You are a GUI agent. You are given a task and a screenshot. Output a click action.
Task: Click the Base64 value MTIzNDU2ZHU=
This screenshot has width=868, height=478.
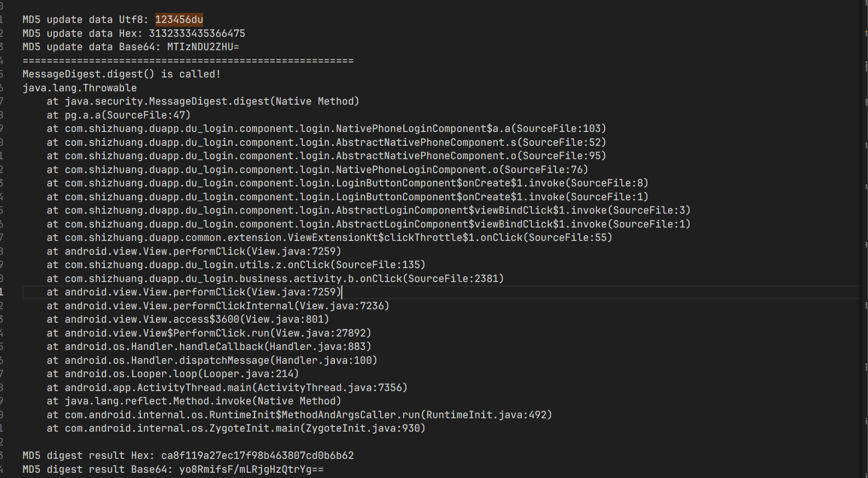click(203, 47)
